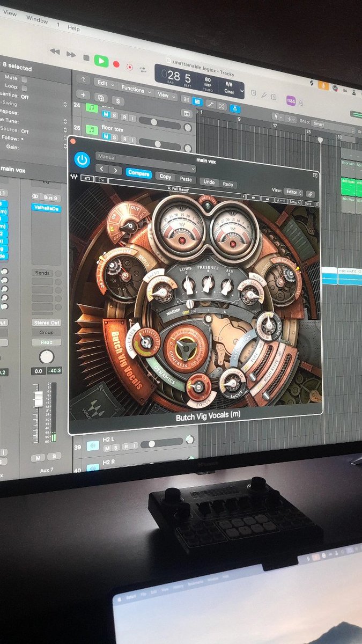Stop playback with the Stop button
The height and width of the screenshot is (644, 362).
pos(86,57)
